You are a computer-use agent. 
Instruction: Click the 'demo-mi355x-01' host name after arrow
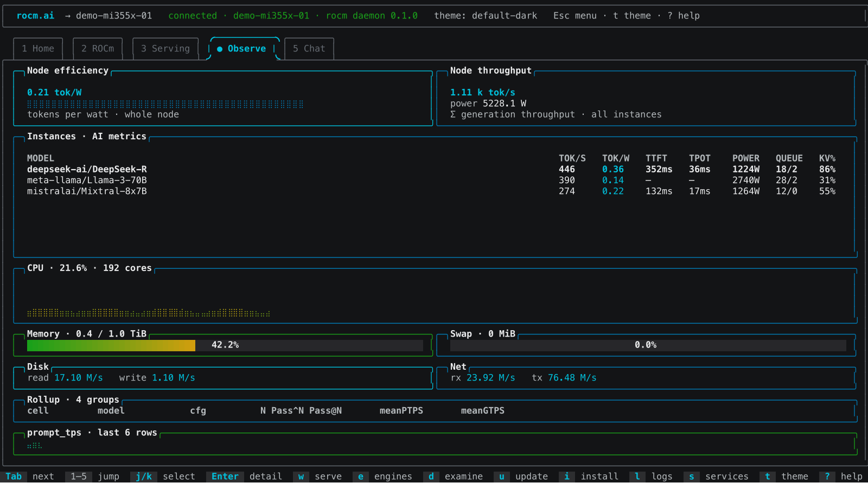click(x=114, y=16)
